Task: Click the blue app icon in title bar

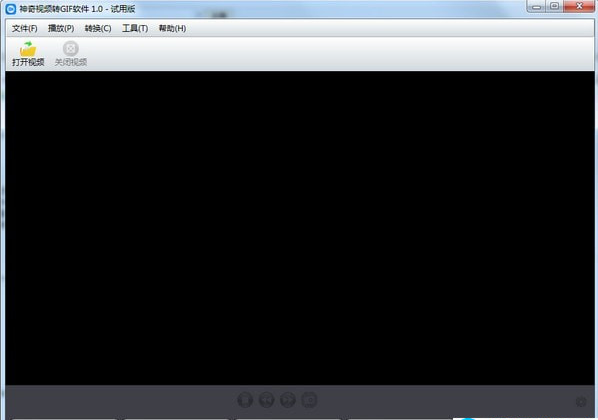Action: 11,8
